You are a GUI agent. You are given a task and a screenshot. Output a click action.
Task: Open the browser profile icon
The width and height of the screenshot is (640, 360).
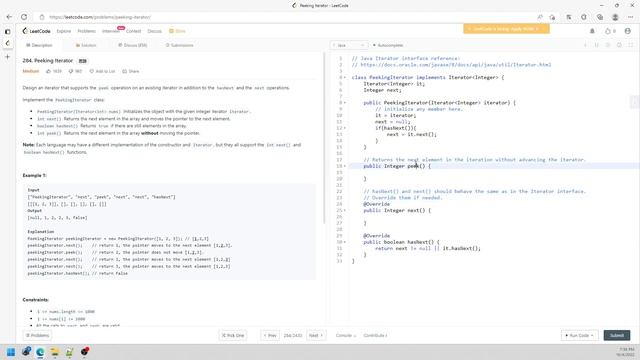coord(615,17)
